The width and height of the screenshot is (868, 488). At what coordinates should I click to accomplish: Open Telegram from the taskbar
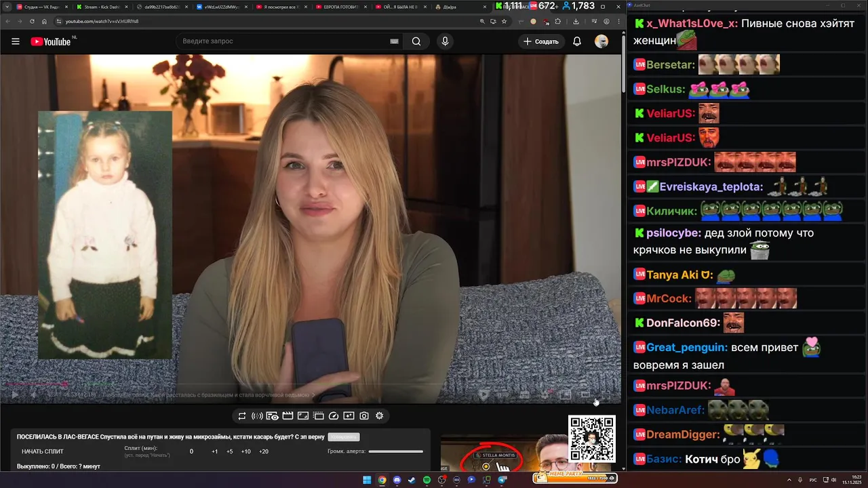pos(502,480)
